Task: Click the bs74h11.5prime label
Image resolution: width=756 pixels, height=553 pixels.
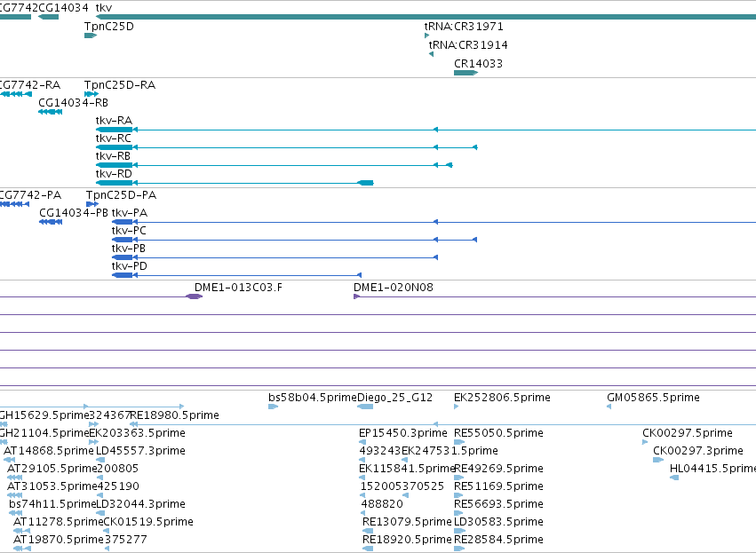Action: point(53,504)
